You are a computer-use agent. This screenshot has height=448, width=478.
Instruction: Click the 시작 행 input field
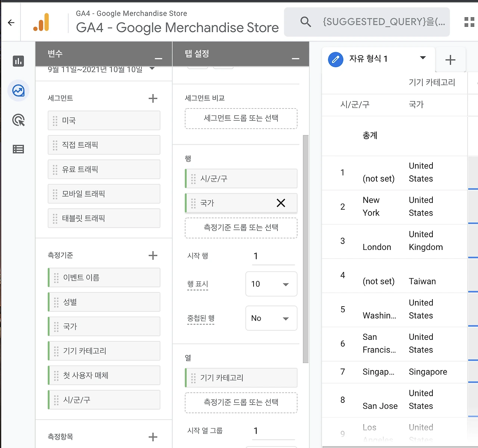click(273, 256)
